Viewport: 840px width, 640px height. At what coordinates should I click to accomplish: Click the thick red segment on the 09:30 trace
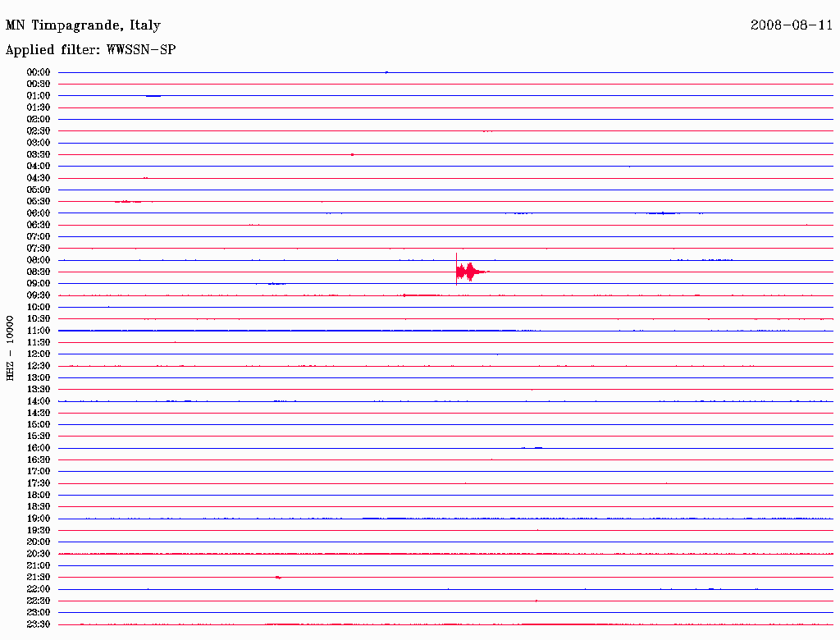pyautogui.click(x=421, y=295)
